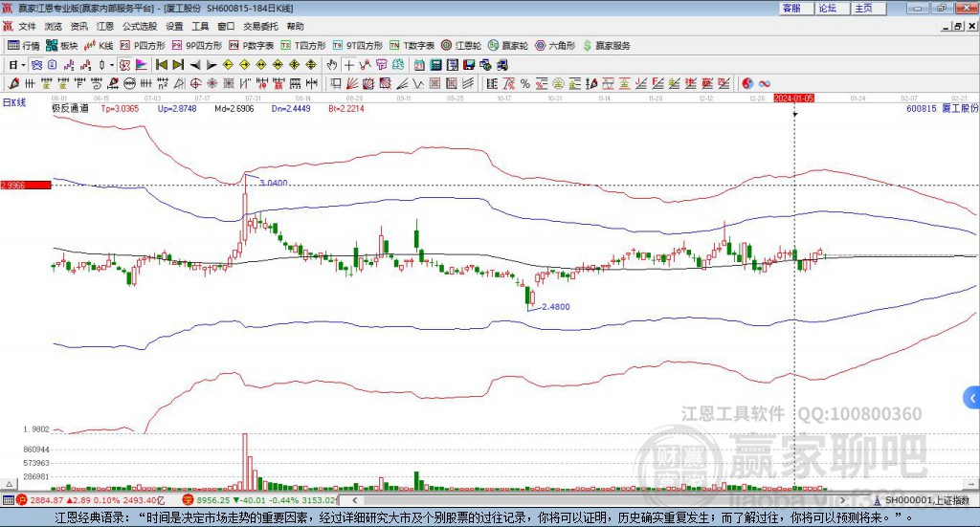Click the blue infinity loop icon
This screenshot has width=980, height=527.
pyautogui.click(x=764, y=83)
